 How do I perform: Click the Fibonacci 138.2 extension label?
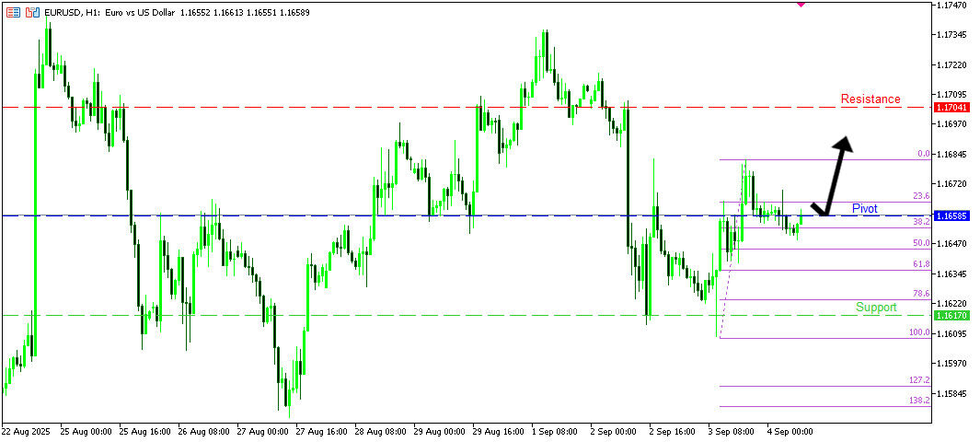click(x=919, y=401)
